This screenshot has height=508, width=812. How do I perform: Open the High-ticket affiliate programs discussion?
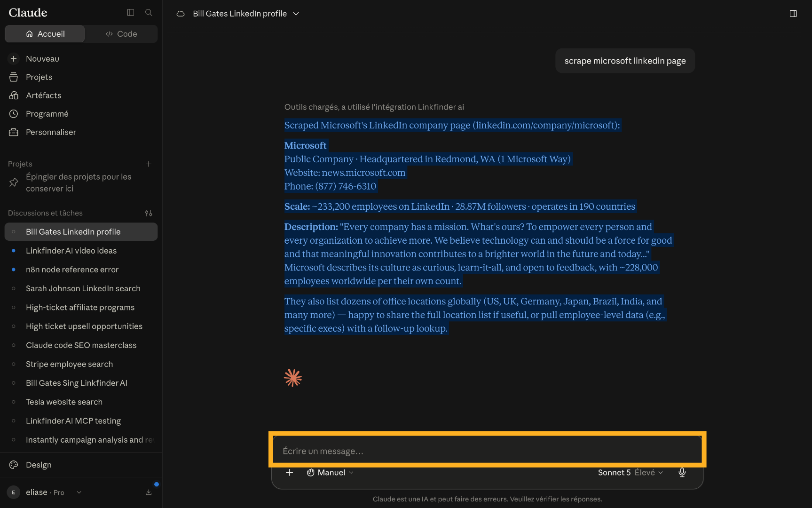81,307
